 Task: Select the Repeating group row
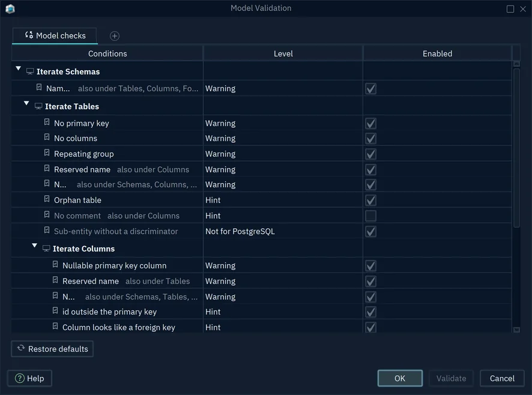tap(261, 154)
